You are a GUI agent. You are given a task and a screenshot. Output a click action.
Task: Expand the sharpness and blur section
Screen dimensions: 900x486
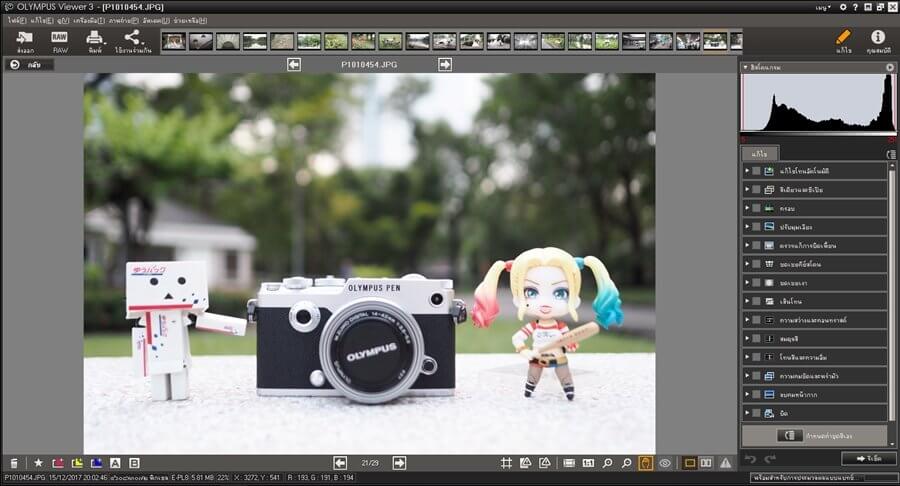coord(747,376)
